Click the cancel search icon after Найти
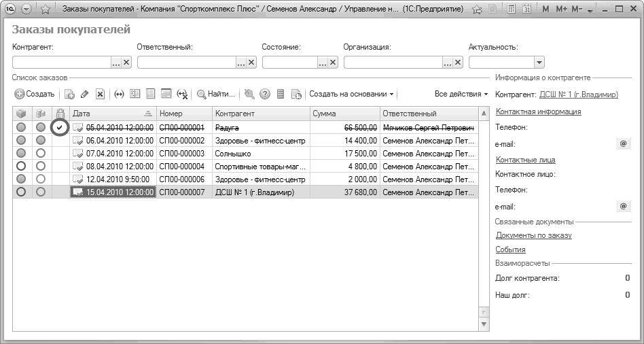 pos(249,94)
